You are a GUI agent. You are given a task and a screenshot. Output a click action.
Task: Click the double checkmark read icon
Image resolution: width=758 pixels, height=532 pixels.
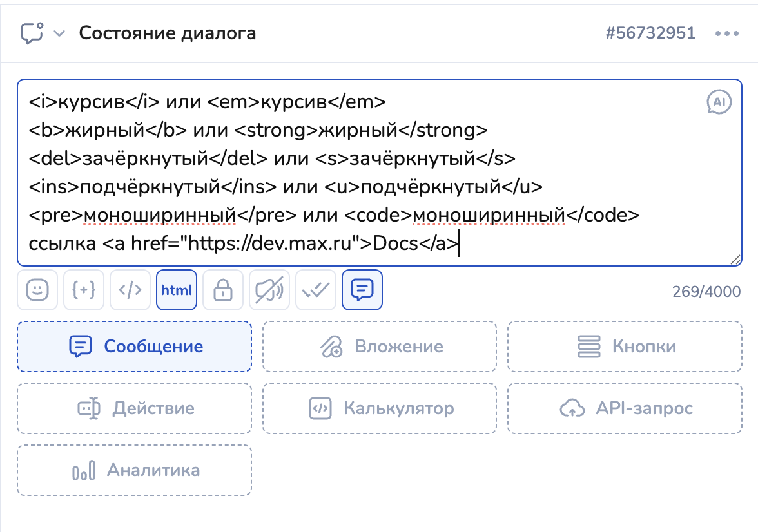tap(316, 290)
